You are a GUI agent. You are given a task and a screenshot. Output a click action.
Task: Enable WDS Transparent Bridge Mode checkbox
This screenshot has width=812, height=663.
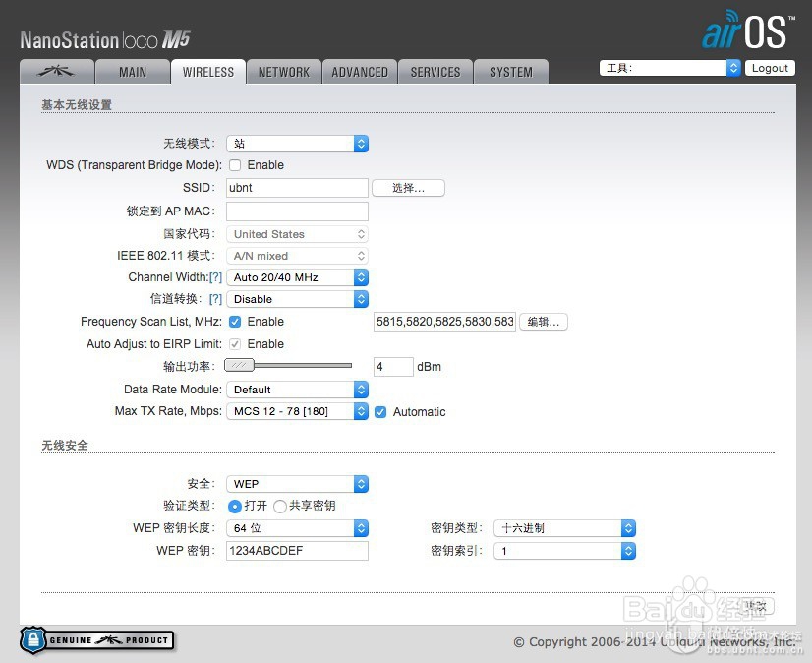coord(235,165)
